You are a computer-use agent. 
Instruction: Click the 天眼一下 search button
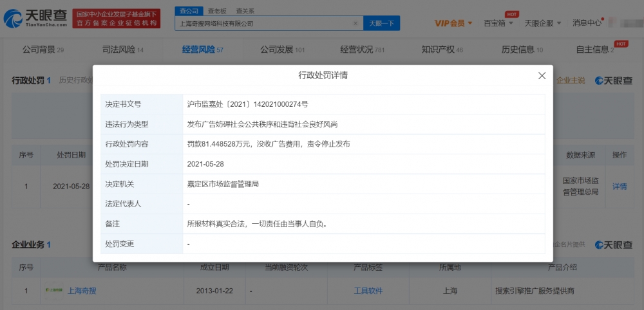[381, 23]
